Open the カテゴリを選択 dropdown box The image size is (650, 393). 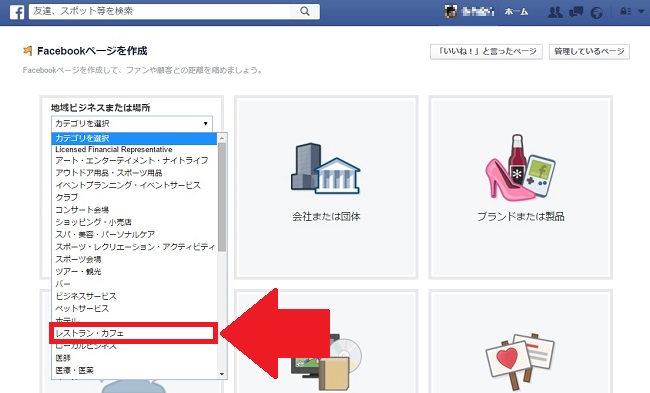(x=132, y=124)
